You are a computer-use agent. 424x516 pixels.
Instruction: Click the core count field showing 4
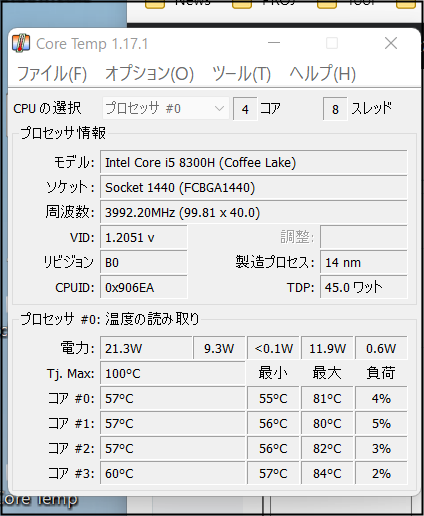click(x=245, y=109)
